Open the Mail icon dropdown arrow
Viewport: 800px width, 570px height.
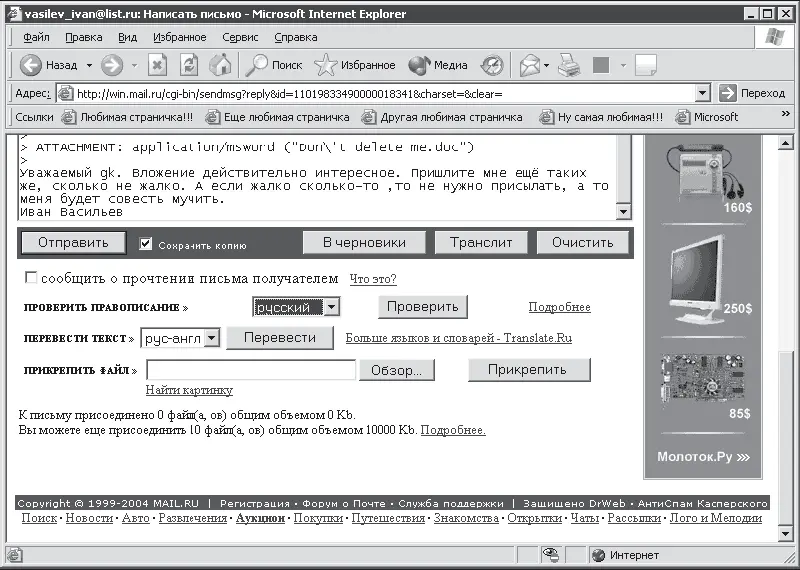[x=546, y=65]
